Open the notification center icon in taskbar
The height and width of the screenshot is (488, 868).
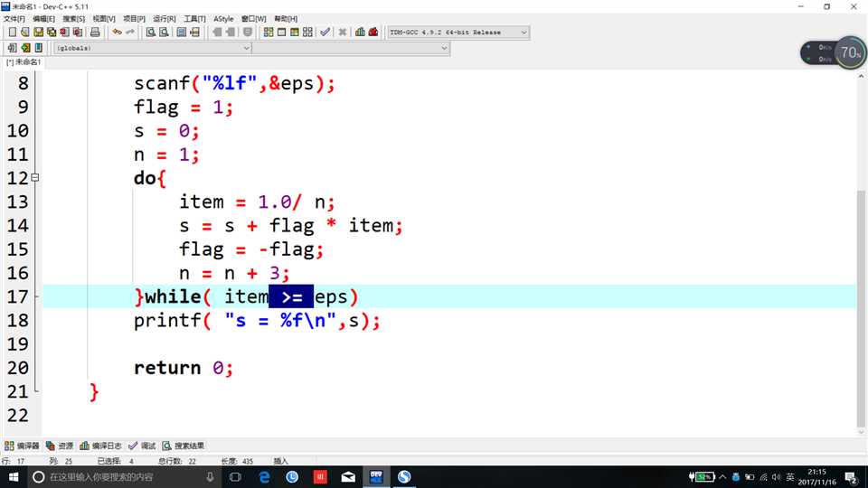pyautogui.click(x=852, y=477)
